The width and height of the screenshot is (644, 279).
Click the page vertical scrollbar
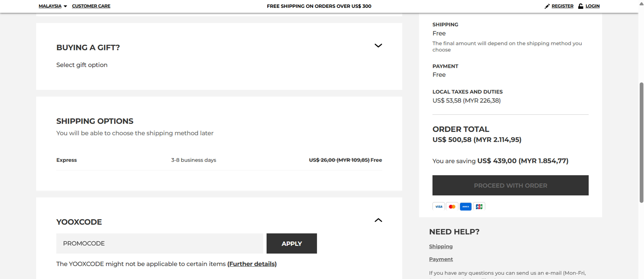(641, 142)
